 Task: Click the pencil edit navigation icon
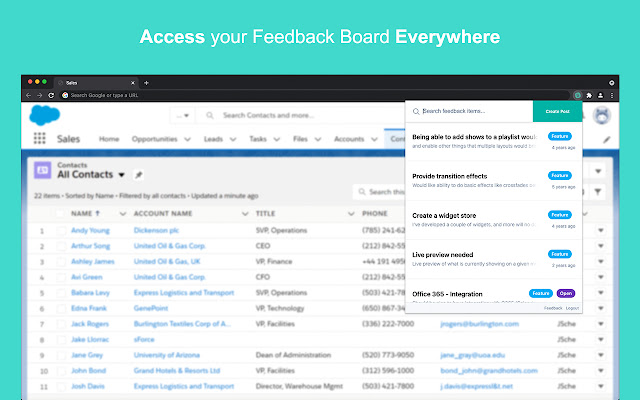[x=607, y=140]
